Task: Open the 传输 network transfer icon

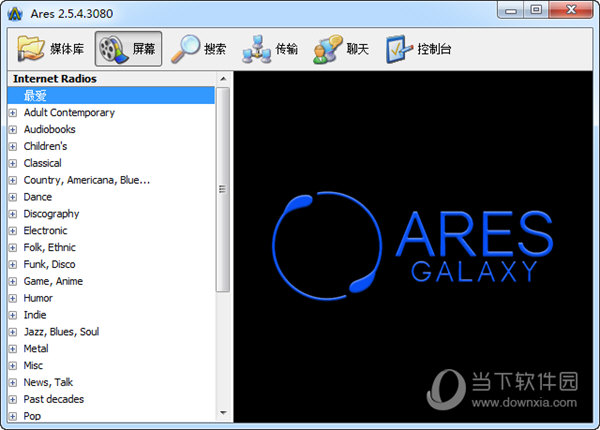Action: tap(257, 49)
